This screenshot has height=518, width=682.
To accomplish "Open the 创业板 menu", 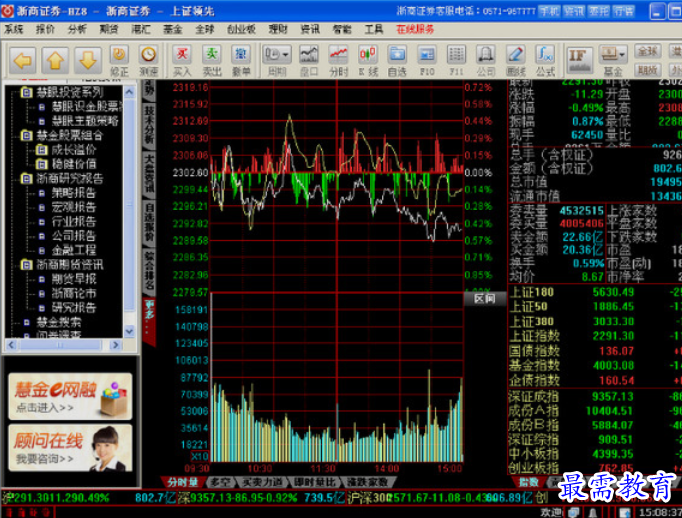I will [x=241, y=29].
